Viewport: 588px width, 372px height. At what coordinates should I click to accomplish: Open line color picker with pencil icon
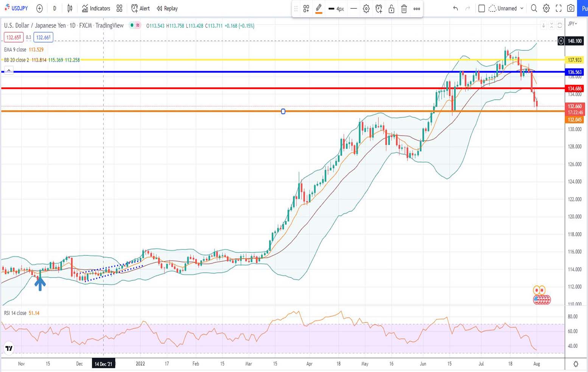[x=319, y=8]
